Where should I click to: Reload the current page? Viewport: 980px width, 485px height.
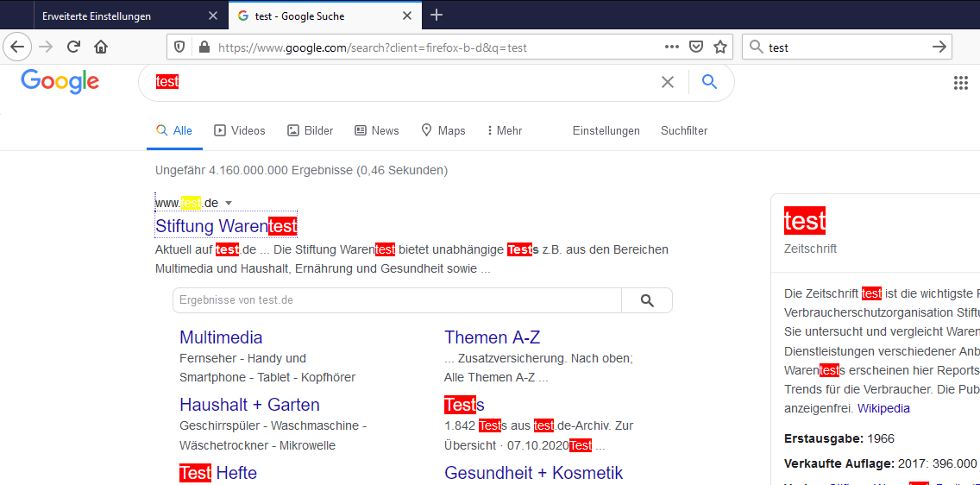74,47
